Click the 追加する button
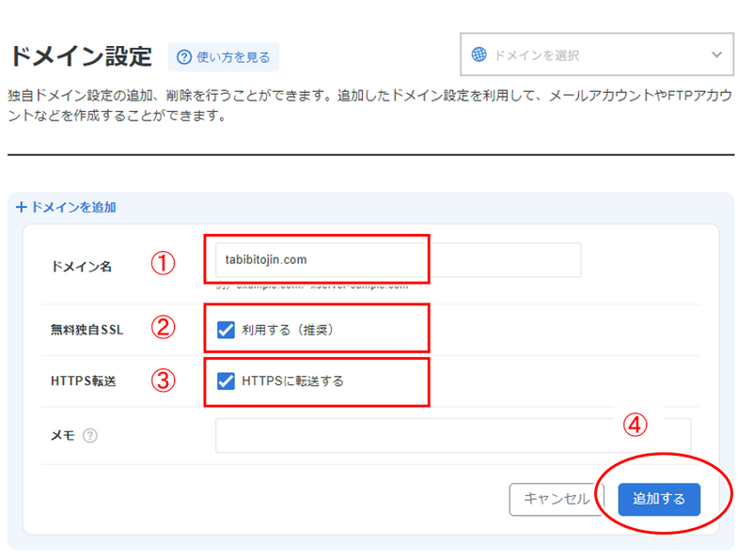752x560 pixels. 659,499
